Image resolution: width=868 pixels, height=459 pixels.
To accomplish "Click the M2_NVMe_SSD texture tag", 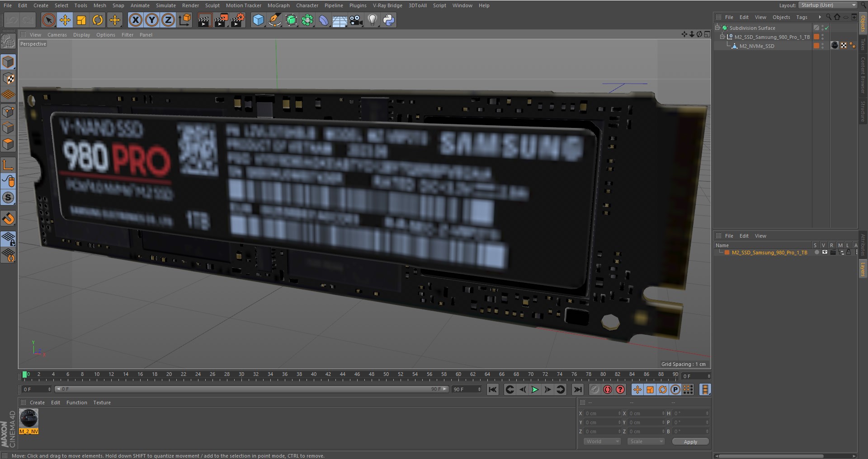I will 835,45.
